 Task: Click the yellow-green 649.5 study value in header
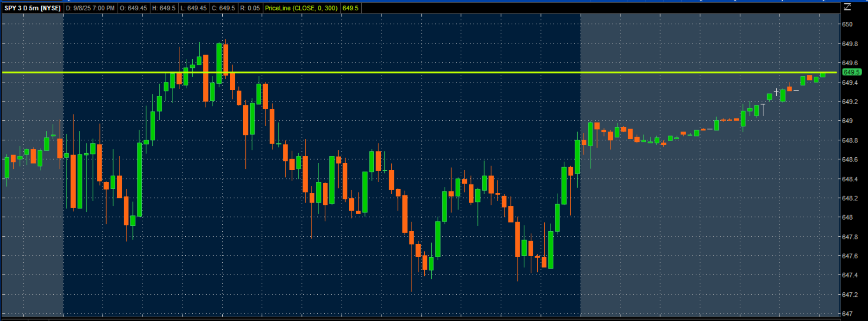[351, 8]
